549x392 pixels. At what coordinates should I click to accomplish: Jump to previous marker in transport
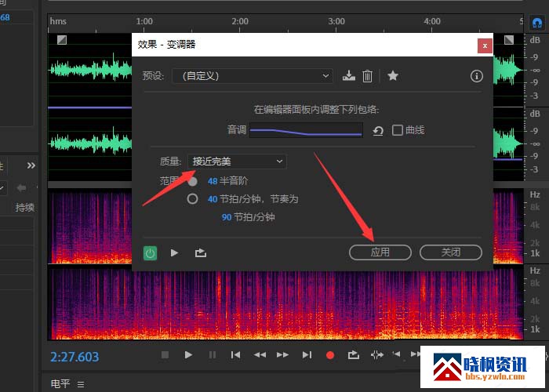point(235,355)
